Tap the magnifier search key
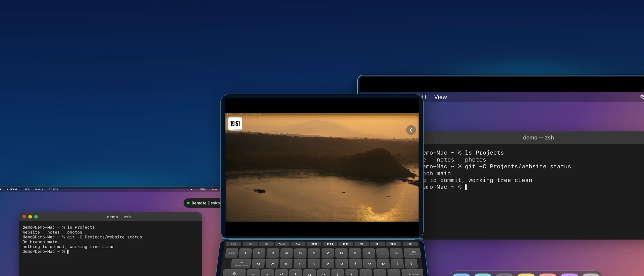This screenshot has width=644, height=276. click(298, 244)
